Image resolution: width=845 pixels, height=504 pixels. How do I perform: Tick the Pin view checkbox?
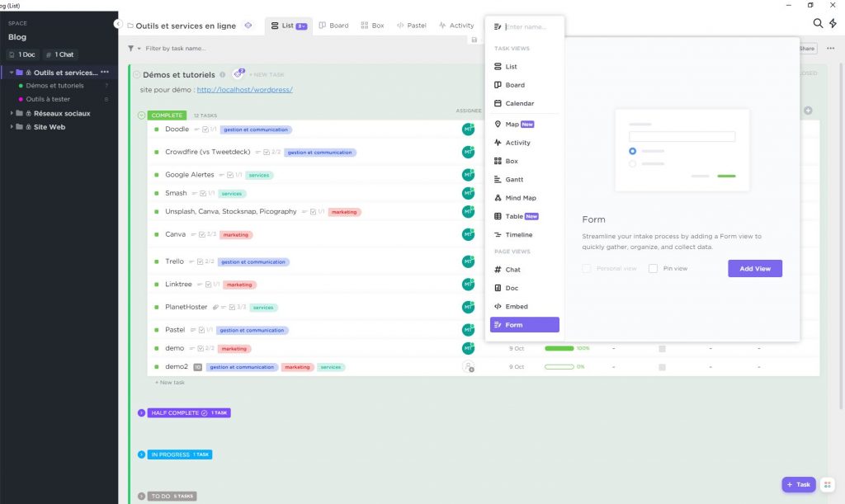coord(653,268)
